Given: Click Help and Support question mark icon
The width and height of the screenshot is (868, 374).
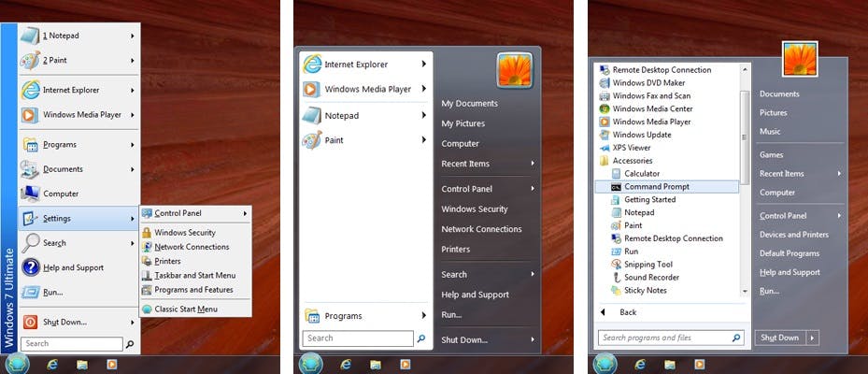Looking at the screenshot, I should [31, 267].
